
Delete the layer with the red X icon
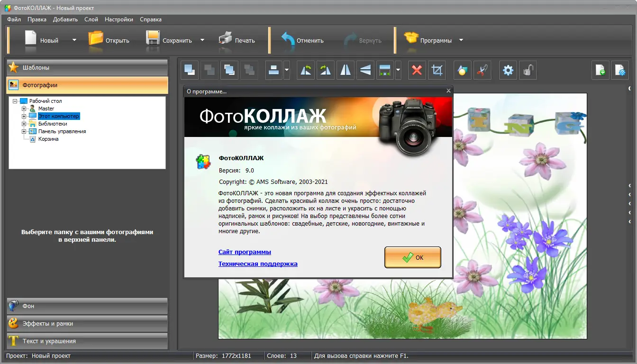tap(417, 70)
